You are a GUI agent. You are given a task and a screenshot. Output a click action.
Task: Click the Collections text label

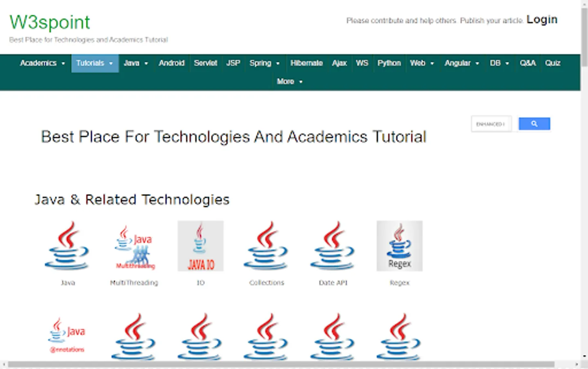pos(267,282)
